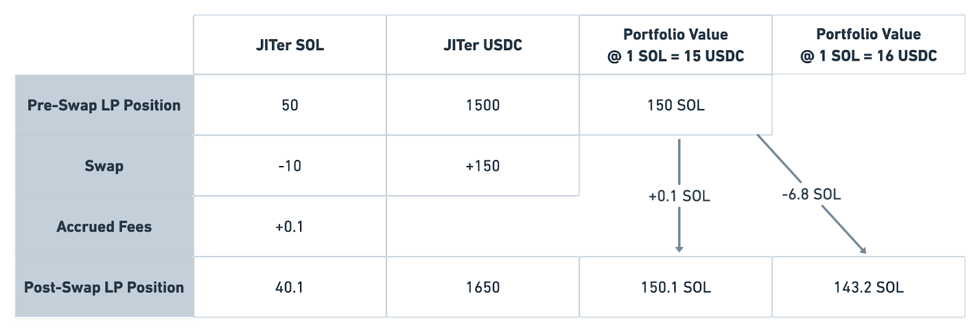
Task: Click the +150 swap USDC cell
Action: [x=483, y=166]
